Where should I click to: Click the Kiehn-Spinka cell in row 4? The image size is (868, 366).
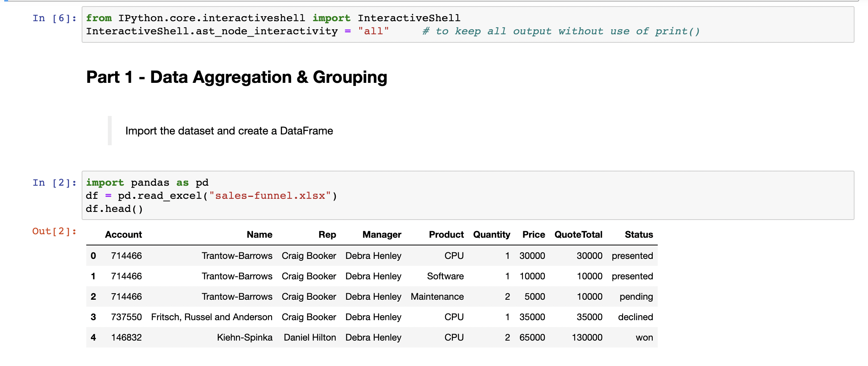tap(245, 337)
